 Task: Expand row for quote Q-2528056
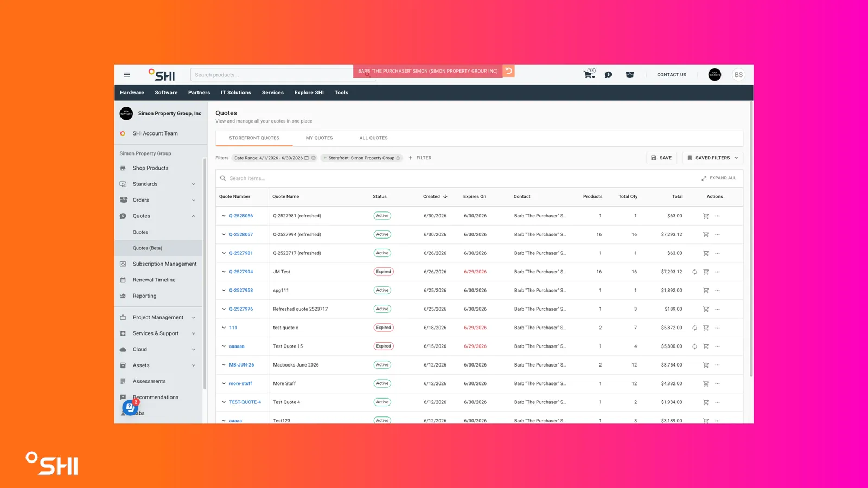click(x=224, y=216)
